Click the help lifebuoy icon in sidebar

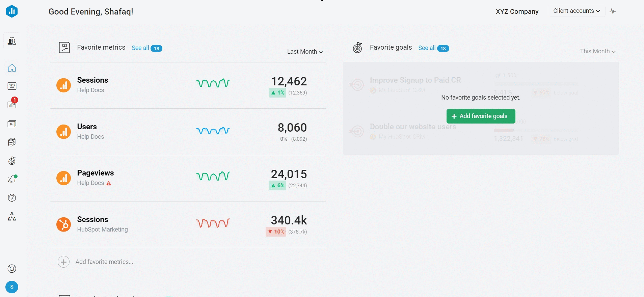12,269
